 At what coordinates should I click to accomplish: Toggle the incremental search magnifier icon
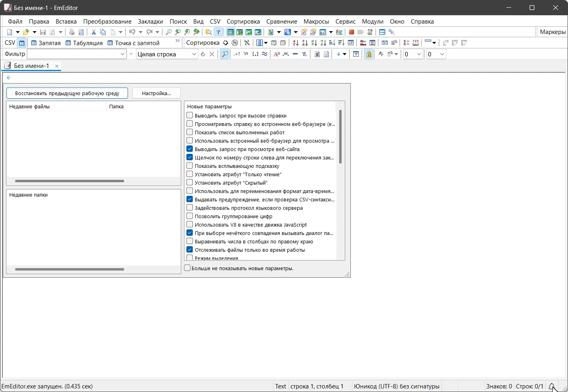pos(225,54)
